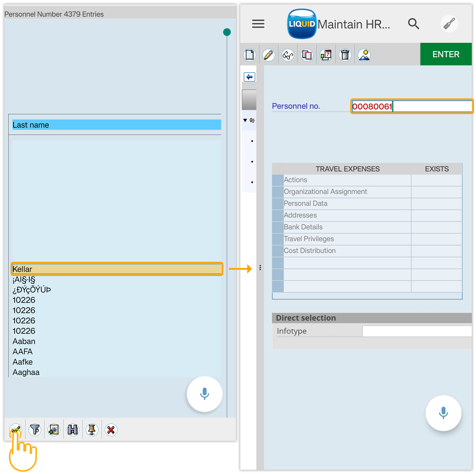Screen dimensions: 476x474
Task: Open the filter funnel icon
Action: (35, 430)
